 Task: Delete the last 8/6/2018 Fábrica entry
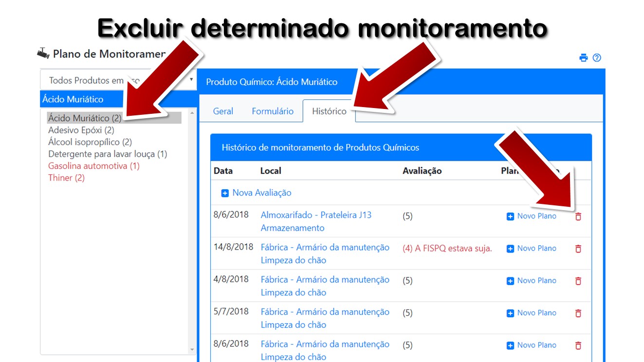pyautogui.click(x=578, y=345)
